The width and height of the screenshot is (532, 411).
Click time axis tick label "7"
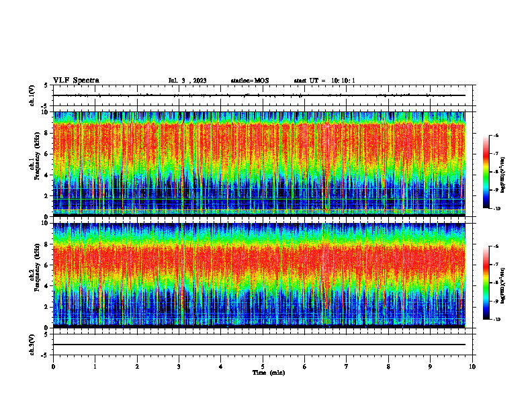347,367
